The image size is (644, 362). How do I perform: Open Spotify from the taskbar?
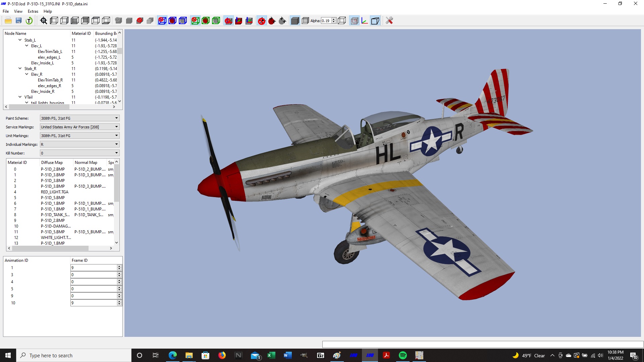[403, 355]
